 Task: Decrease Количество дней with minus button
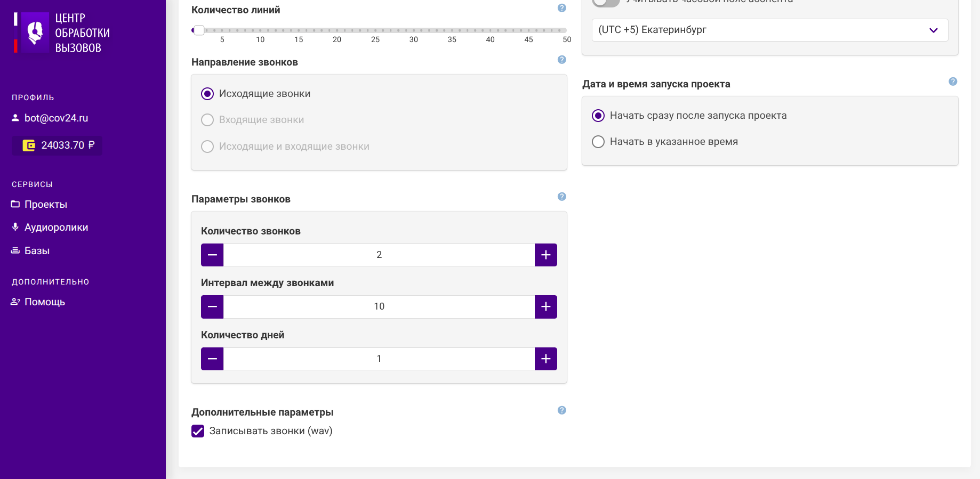[x=212, y=359]
